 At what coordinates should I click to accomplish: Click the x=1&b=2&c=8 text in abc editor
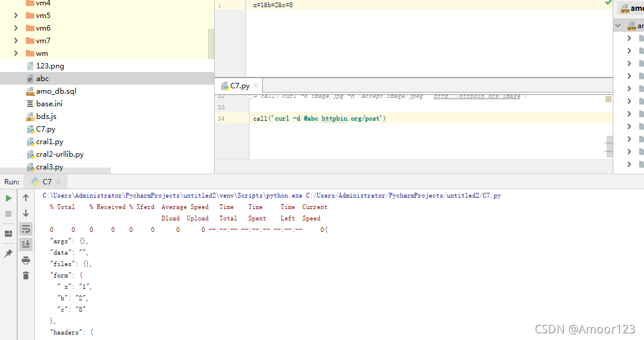tap(273, 5)
